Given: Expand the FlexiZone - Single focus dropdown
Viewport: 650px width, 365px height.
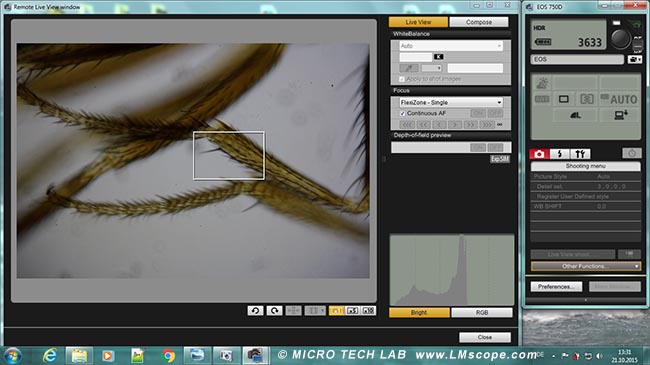Looking at the screenshot, I should pos(451,102).
